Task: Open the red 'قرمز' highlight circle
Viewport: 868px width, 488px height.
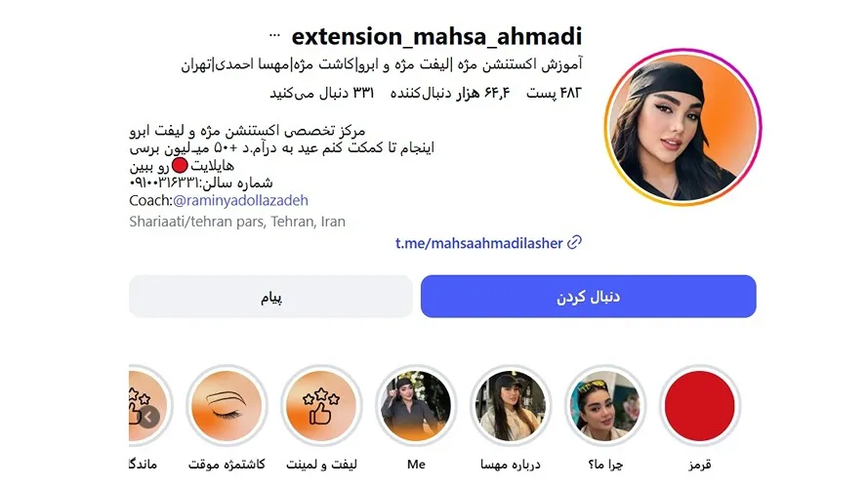Action: click(699, 406)
